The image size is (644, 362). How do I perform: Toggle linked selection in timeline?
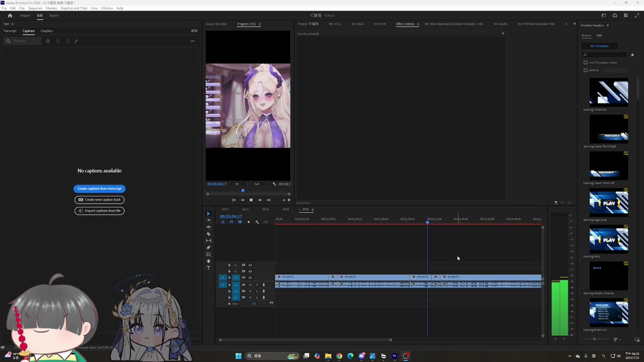click(x=240, y=222)
